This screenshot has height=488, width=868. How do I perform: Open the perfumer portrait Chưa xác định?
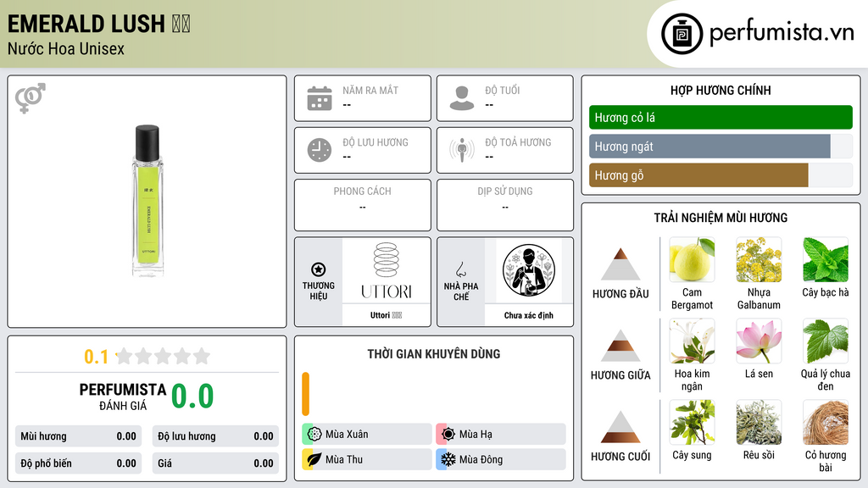(529, 270)
